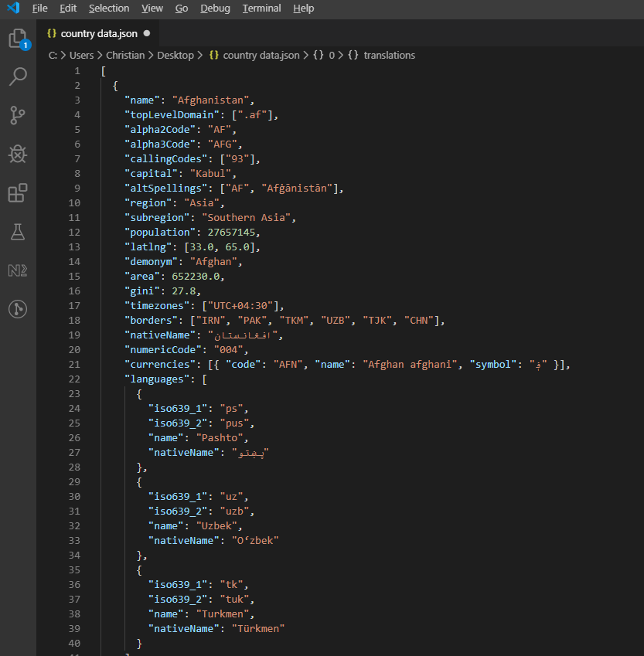The image size is (644, 656).
Task: Click the VS Code logo icon
Action: [13, 8]
